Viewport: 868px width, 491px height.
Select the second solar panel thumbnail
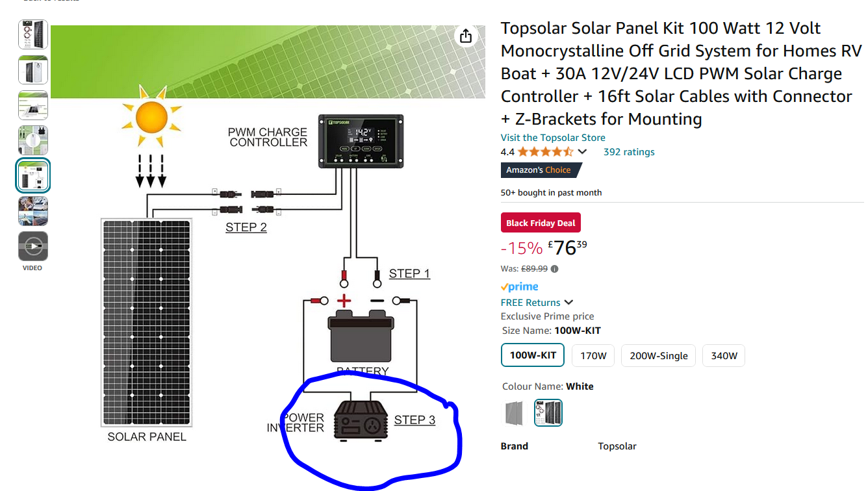pos(32,70)
